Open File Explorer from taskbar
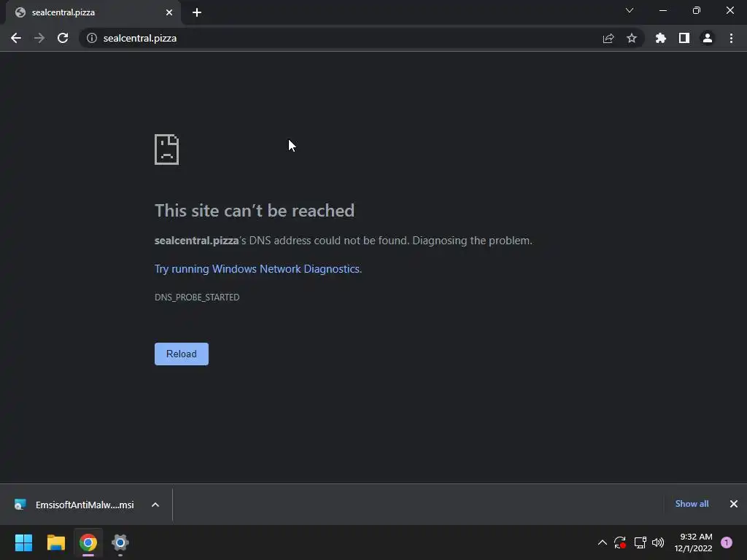Screen dimensions: 747x560 click(55, 542)
